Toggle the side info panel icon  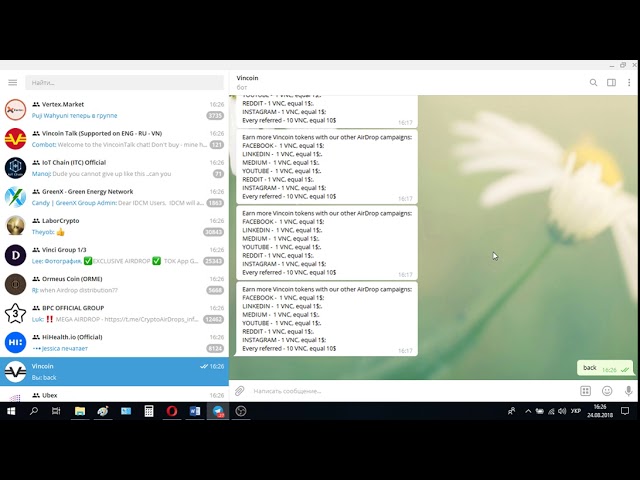(611, 82)
